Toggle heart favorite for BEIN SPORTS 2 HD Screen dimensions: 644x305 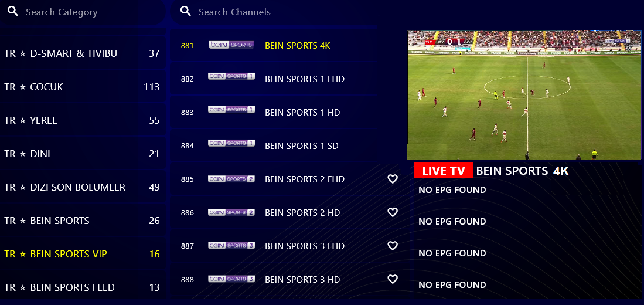393,212
